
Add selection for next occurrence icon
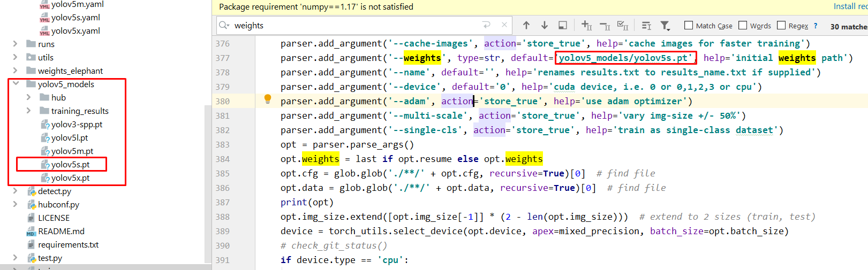[587, 25]
